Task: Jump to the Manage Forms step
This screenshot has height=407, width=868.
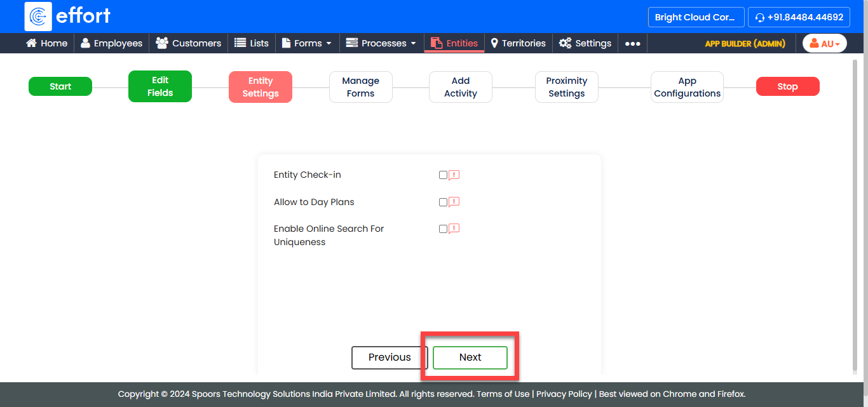Action: click(x=360, y=87)
